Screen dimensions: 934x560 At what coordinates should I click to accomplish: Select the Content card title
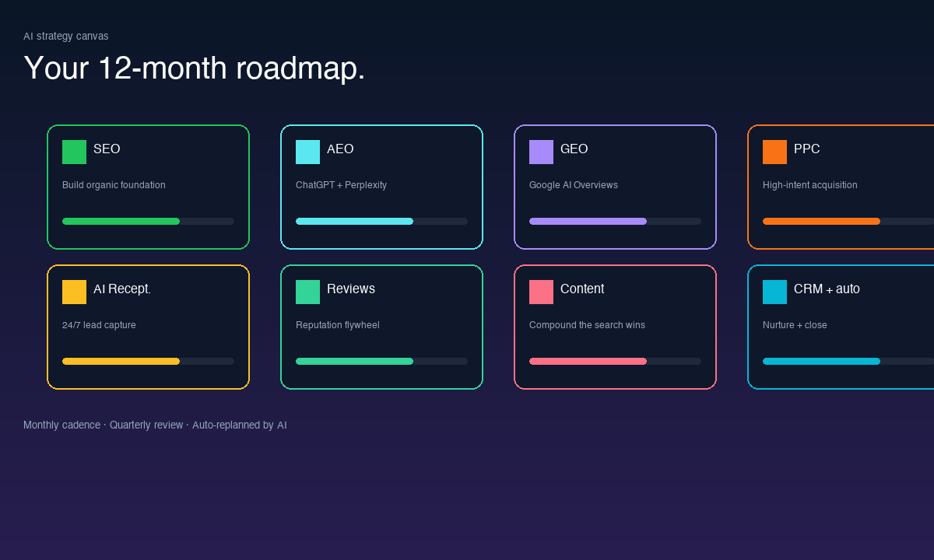[582, 289]
